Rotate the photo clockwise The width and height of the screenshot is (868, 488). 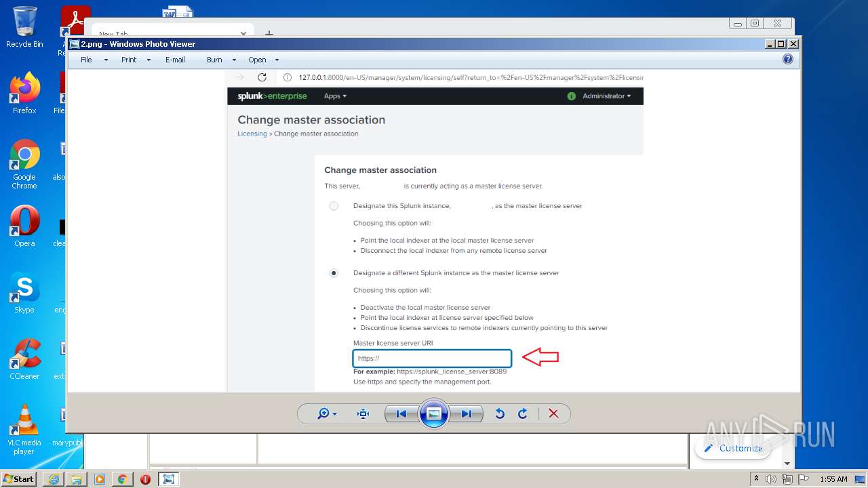tap(523, 413)
